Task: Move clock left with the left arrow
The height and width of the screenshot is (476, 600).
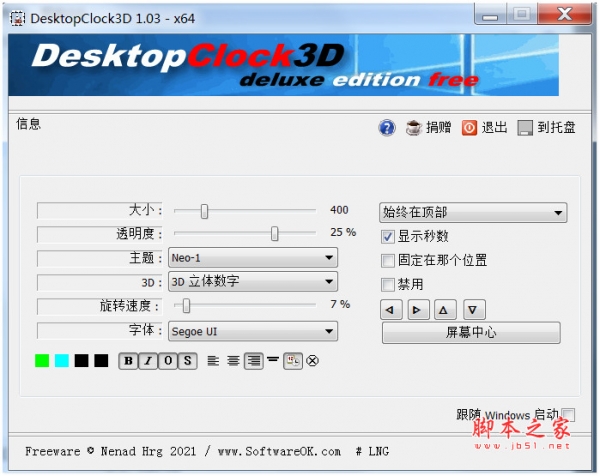Action: point(391,310)
